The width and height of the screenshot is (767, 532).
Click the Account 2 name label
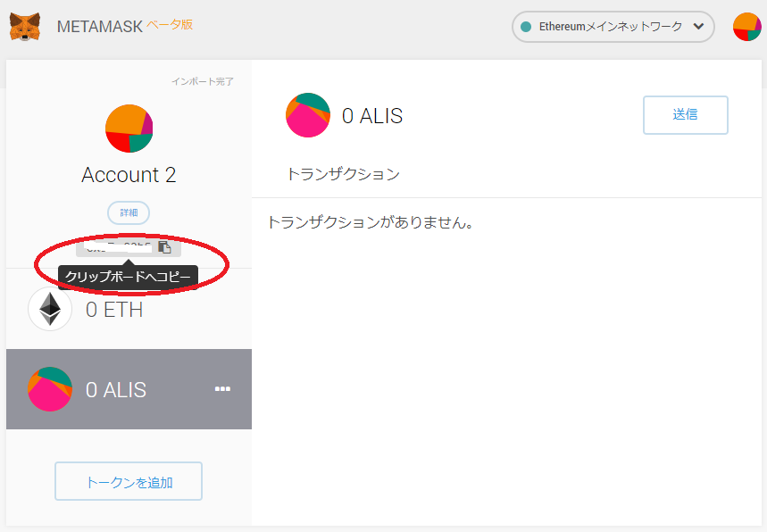129,175
